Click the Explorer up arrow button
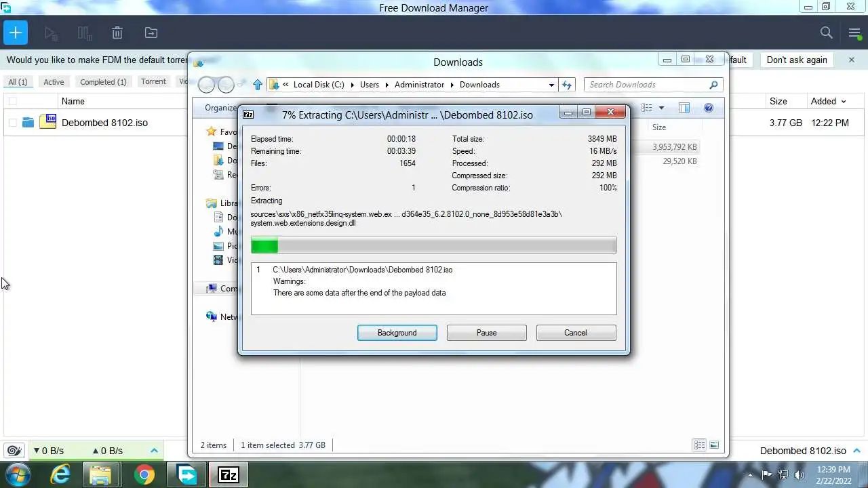Viewport: 868px width, 488px height. pyautogui.click(x=258, y=85)
